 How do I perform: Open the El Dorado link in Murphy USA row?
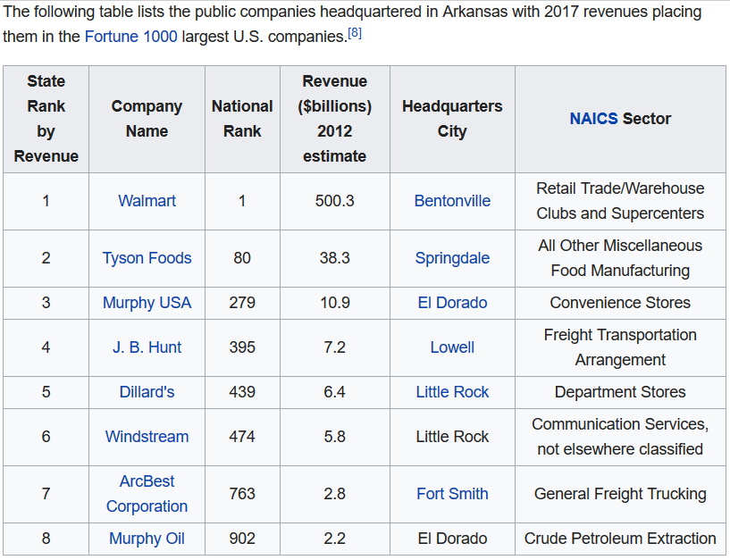[x=452, y=303]
